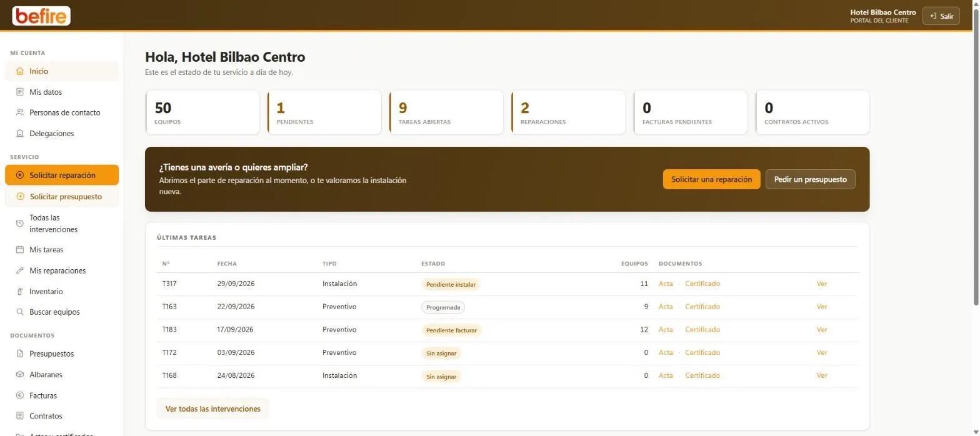Open the 50 Equipos summary card
Image resolution: width=980 pixels, height=436 pixels.
202,112
